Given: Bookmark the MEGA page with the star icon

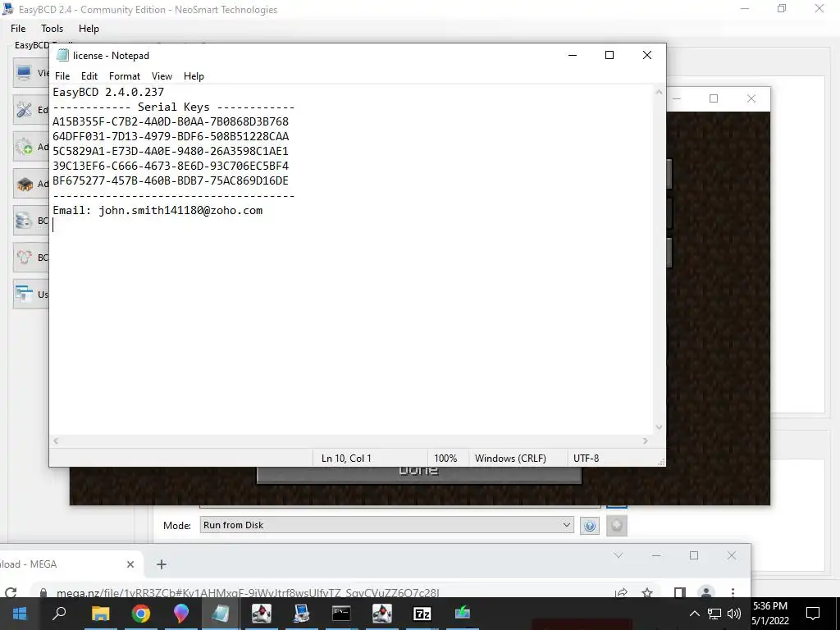Looking at the screenshot, I should tap(647, 592).
